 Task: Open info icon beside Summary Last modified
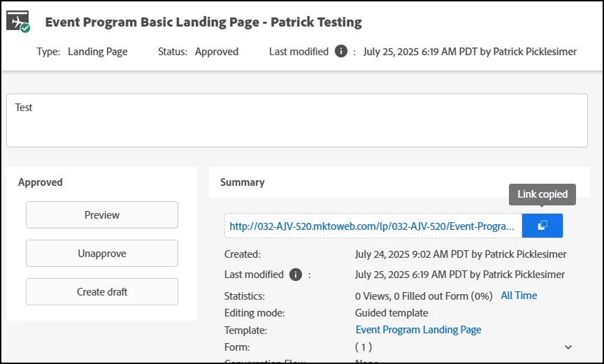[x=296, y=275]
